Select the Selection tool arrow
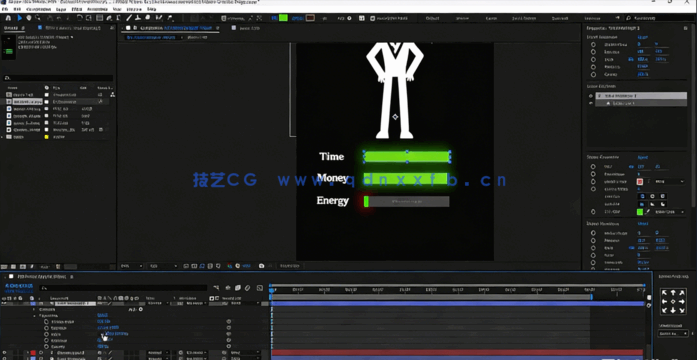 [x=20, y=18]
